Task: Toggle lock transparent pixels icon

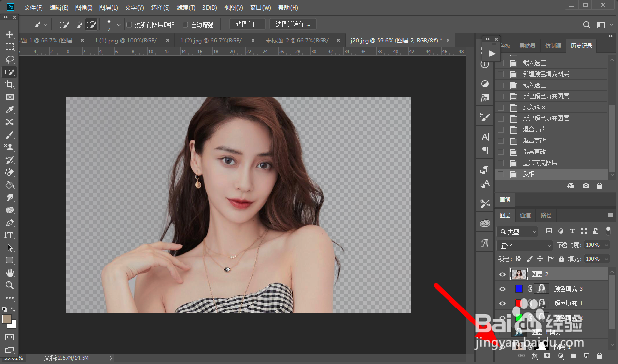Action: tap(519, 259)
